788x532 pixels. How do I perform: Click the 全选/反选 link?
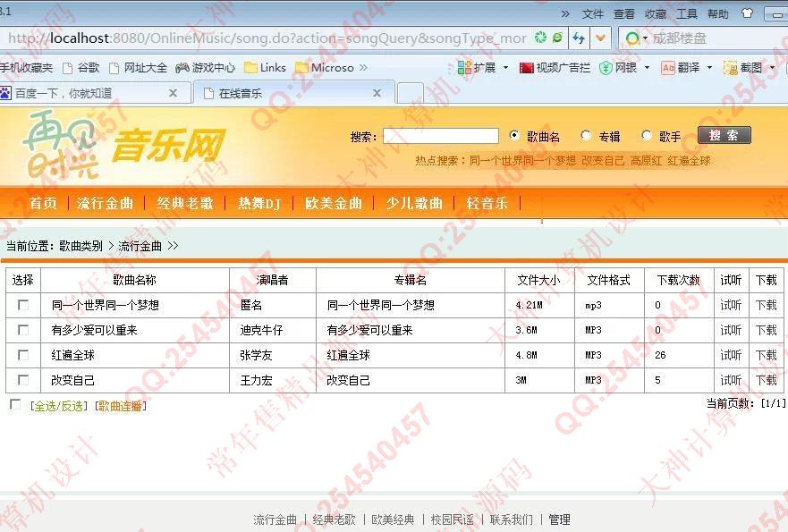[x=59, y=406]
